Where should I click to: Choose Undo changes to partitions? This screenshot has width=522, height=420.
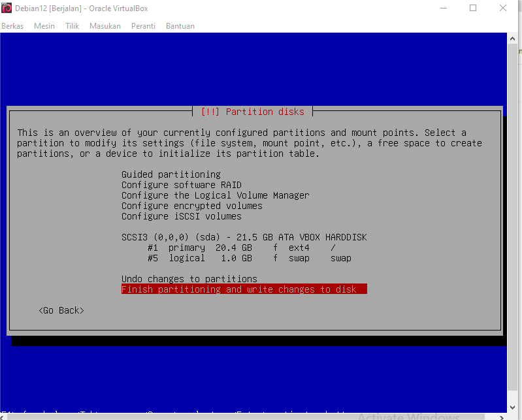coord(189,279)
